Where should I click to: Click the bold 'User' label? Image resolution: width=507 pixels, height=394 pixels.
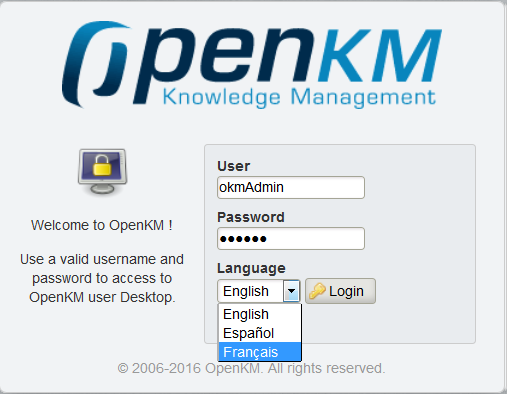point(233,166)
